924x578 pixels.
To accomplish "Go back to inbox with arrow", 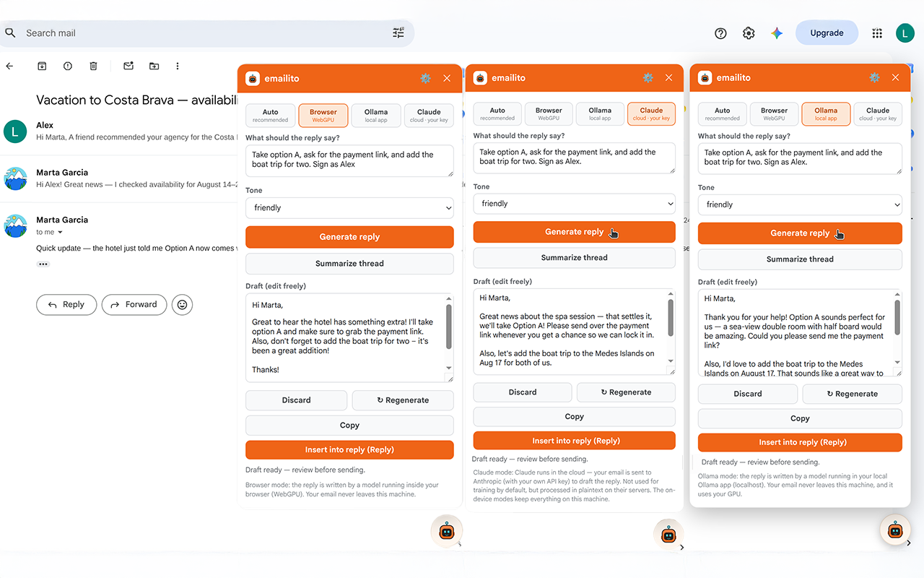I will click(x=9, y=66).
